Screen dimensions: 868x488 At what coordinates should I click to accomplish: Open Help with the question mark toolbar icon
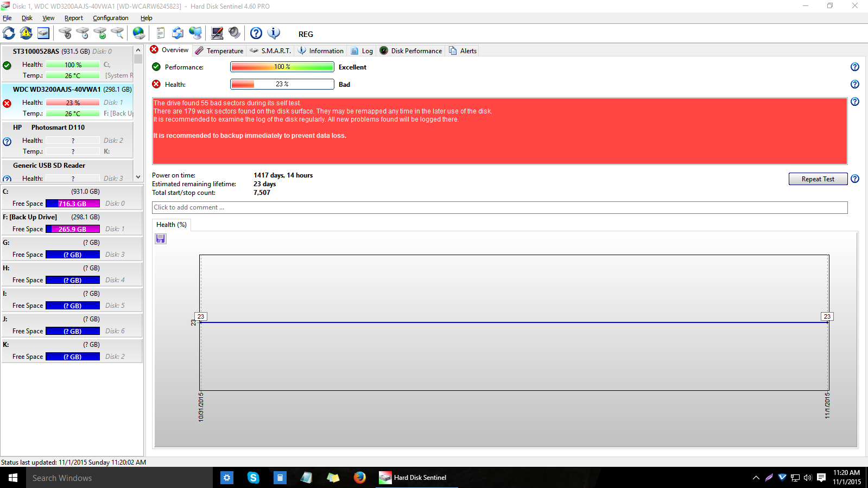[256, 34]
